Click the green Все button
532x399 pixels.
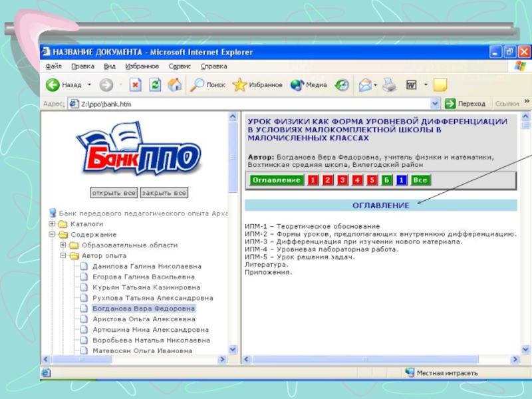point(420,180)
